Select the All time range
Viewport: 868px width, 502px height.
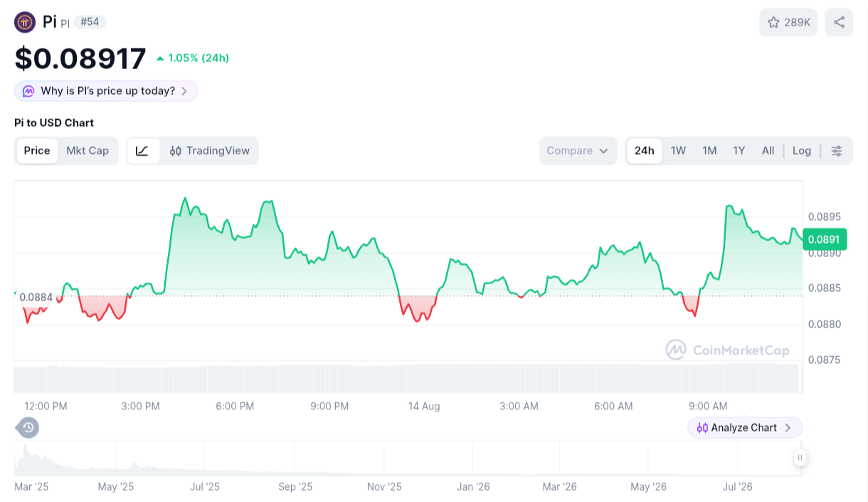pos(768,151)
